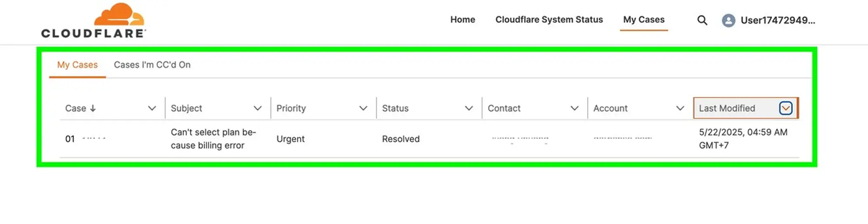Sort by Last Modified column header

click(x=727, y=108)
